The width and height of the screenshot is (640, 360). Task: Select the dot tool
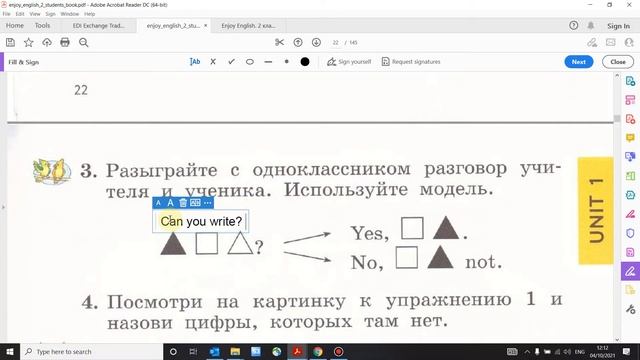[x=287, y=62]
